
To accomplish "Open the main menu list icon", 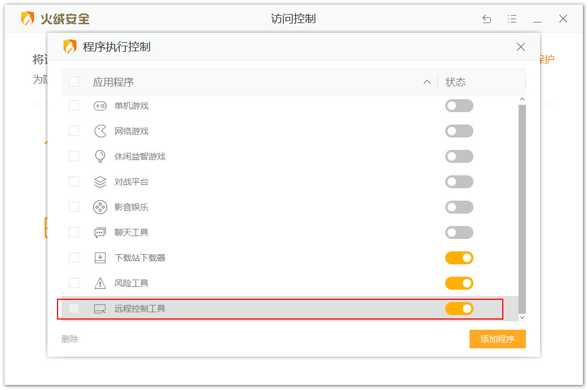I will pos(512,19).
